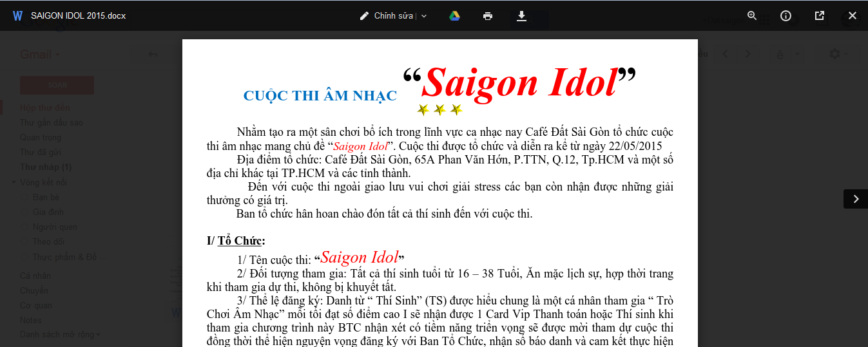
Task: Show file details with the info icon
Action: [x=786, y=16]
